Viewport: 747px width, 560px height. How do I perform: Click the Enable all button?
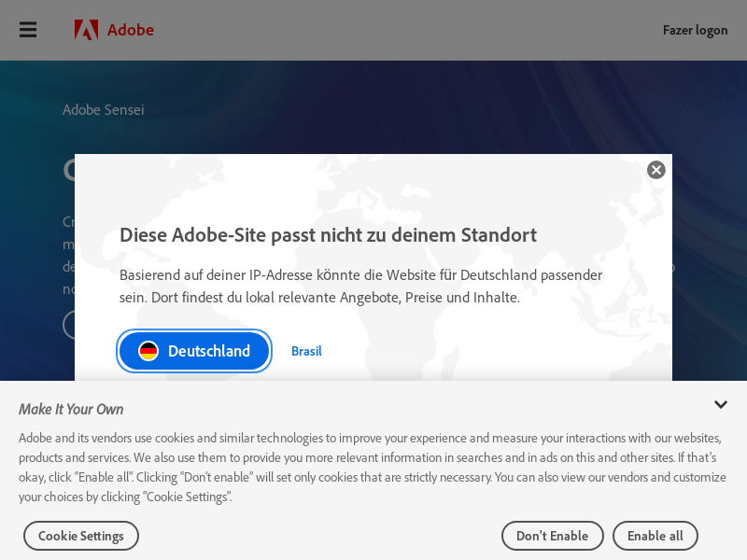[655, 536]
